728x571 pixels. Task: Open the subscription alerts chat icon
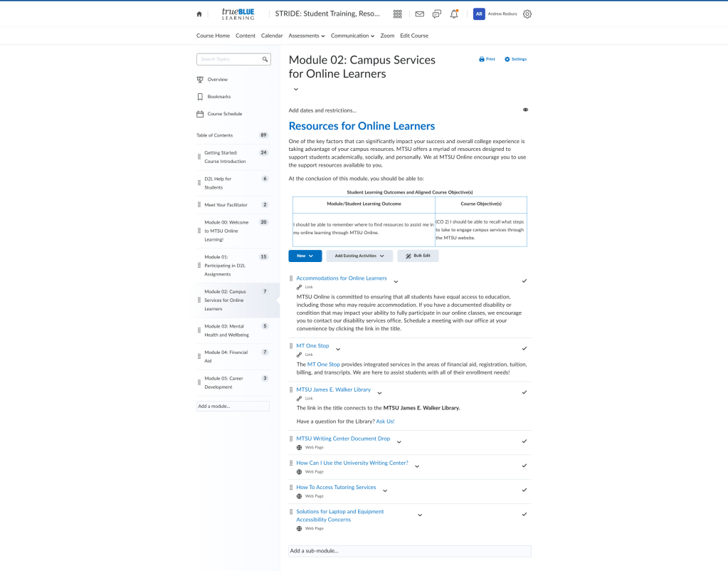(x=436, y=14)
